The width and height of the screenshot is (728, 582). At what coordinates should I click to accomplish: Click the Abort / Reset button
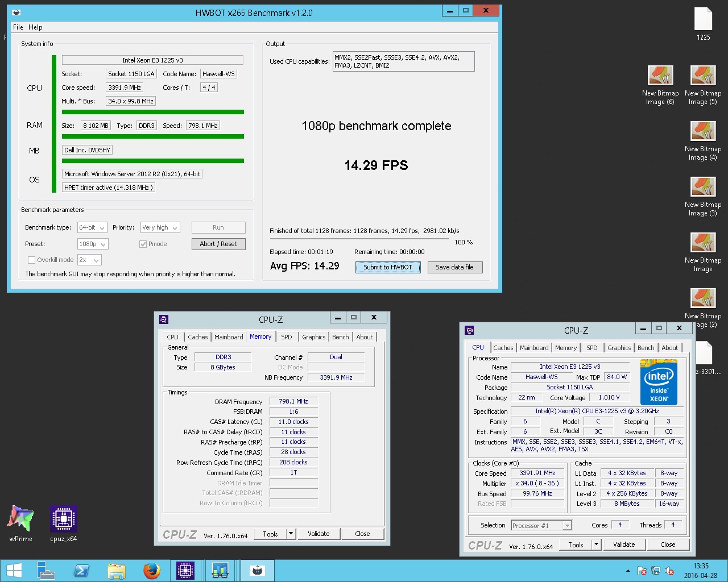[x=218, y=244]
